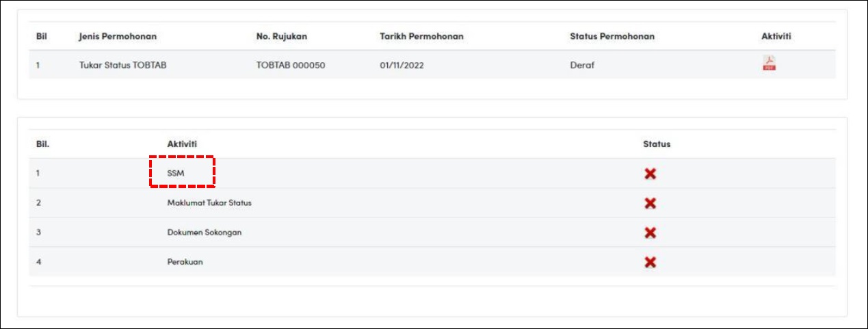Click the Tarikh Permohonan column header
868x329 pixels.
pyautogui.click(x=421, y=36)
